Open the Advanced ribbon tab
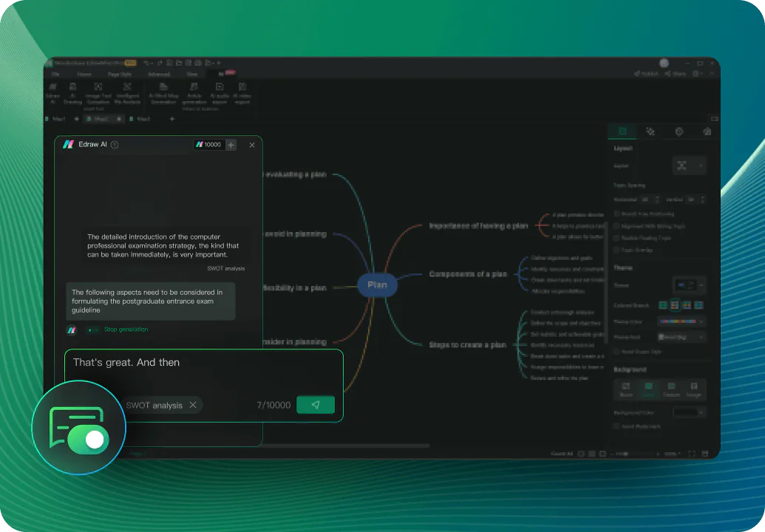This screenshot has width=765, height=532. point(159,74)
